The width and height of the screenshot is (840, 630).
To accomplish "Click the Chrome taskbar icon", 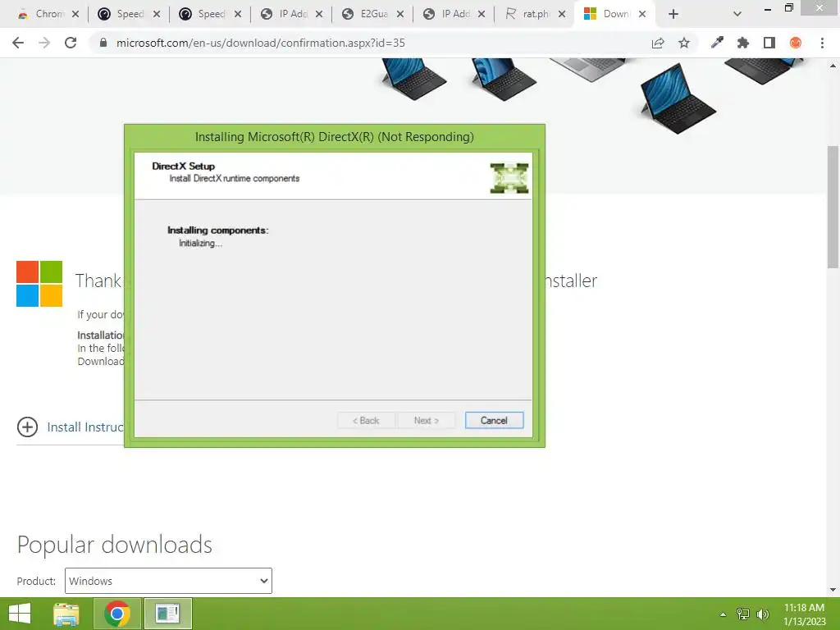I will click(x=117, y=614).
